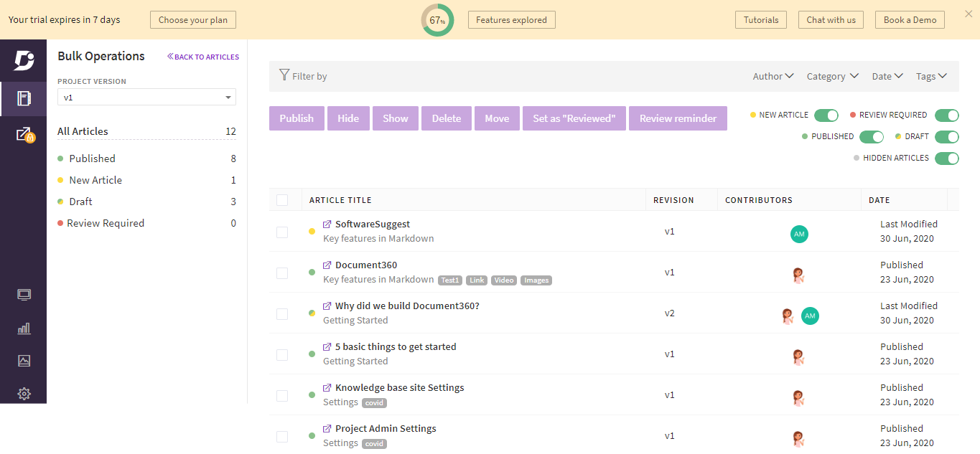Screen dimensions: 980x454
Task: Click the Move bulk button
Action: click(497, 118)
